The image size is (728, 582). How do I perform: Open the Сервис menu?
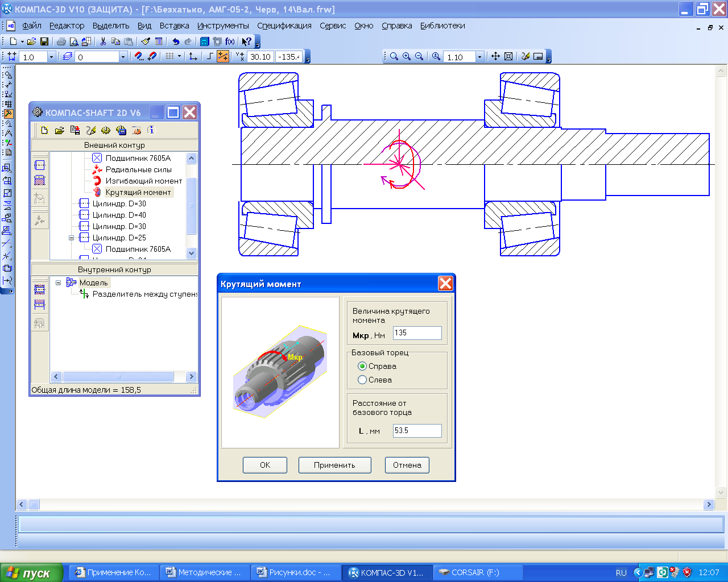(333, 26)
